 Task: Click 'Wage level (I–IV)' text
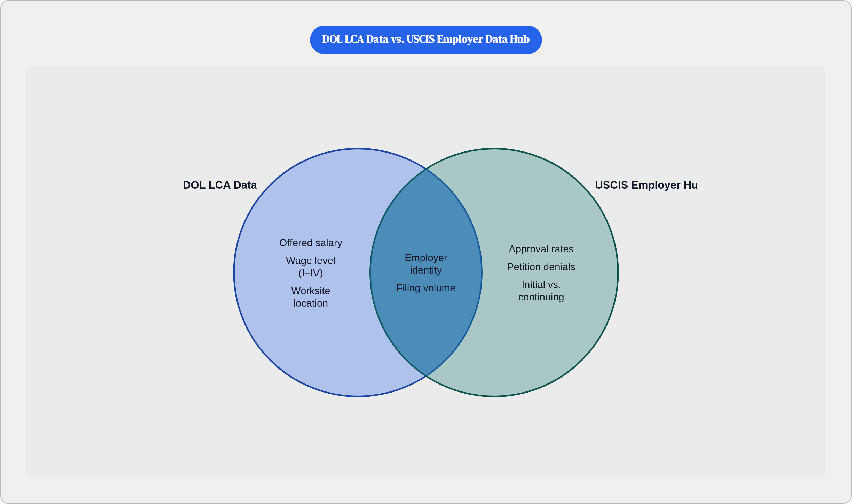pos(311,267)
